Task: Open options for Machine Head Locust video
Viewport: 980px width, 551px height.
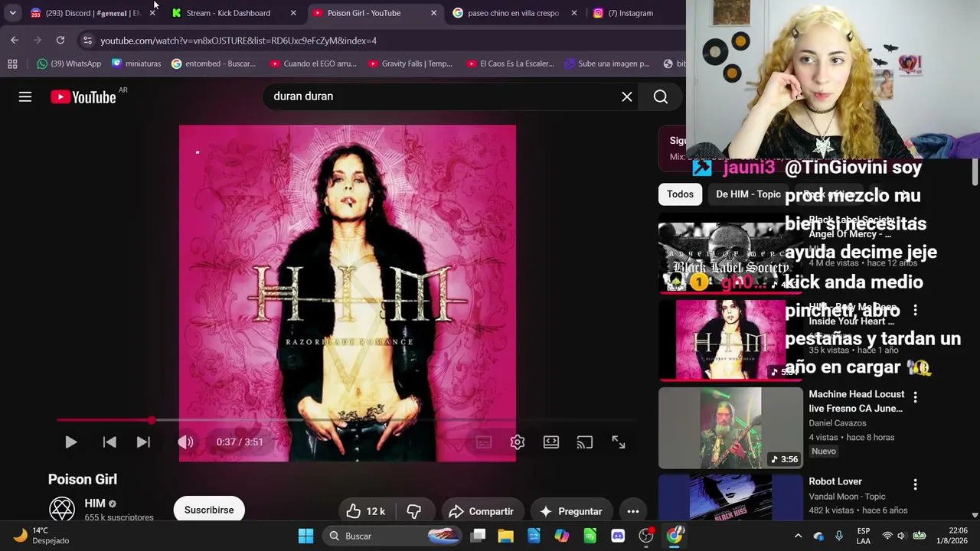Action: [x=915, y=397]
